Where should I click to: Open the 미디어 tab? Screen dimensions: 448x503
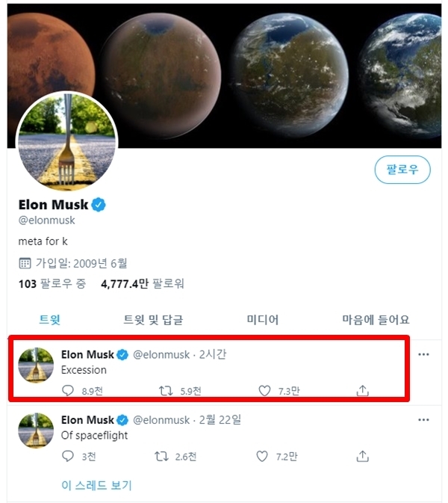click(x=263, y=320)
